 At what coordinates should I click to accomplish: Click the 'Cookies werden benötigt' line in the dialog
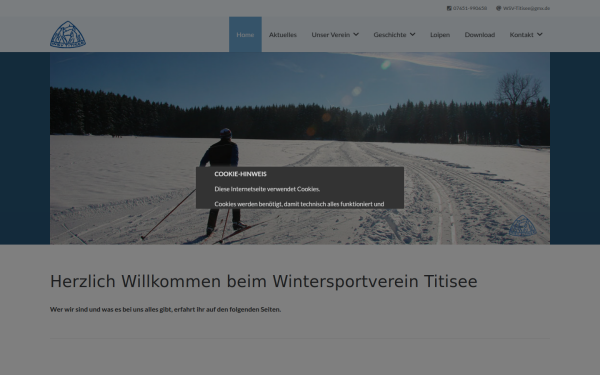(299, 204)
